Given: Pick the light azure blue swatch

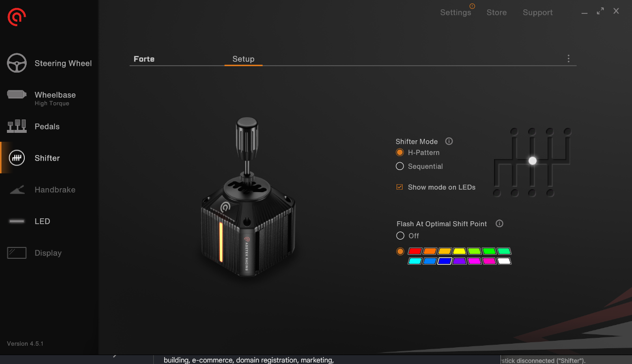Looking at the screenshot, I should pos(430,261).
